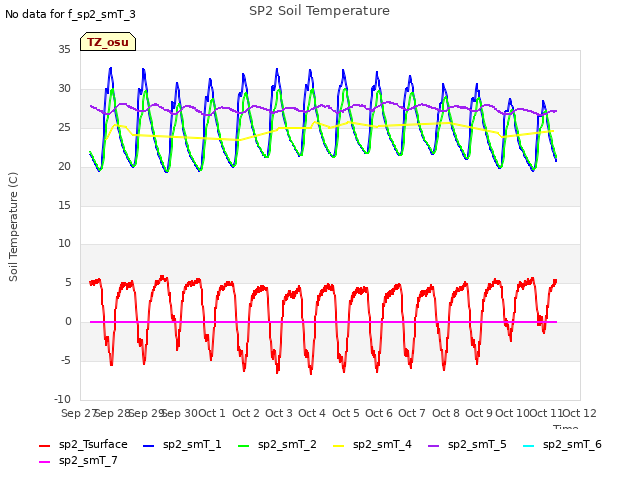640x480 pixels.
Task: Click the 10 y-axis tick label
Action: 64,244
